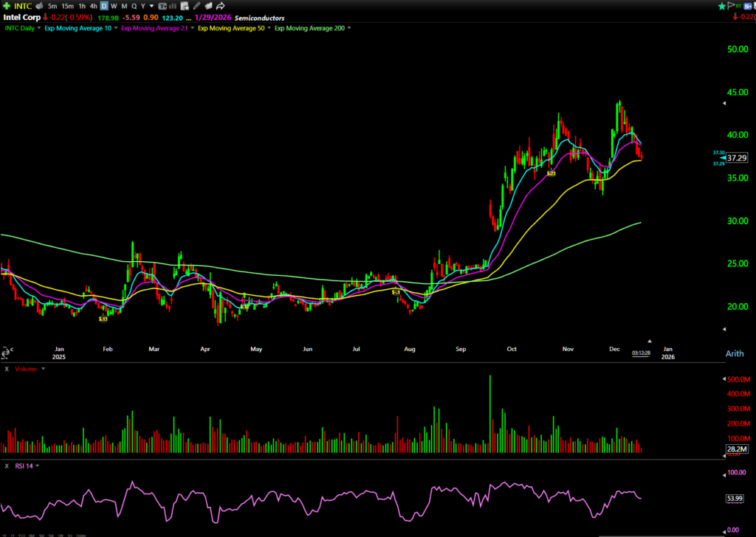The image size is (756, 537).
Task: Open the Exp Moving Average 200 dropdown
Action: click(349, 28)
